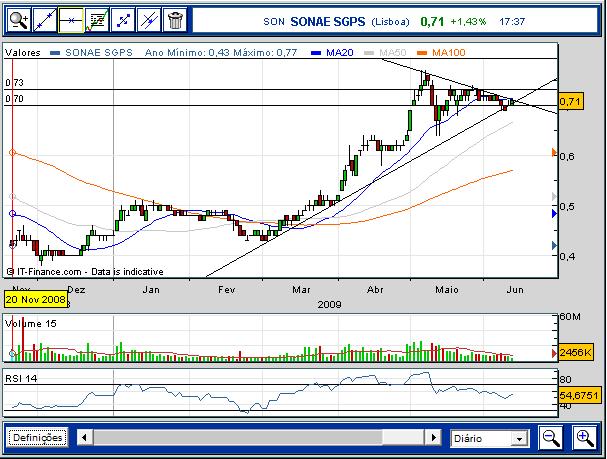Click the 54,6751 RSI value tag
607x459 pixels.
pyautogui.click(x=578, y=396)
